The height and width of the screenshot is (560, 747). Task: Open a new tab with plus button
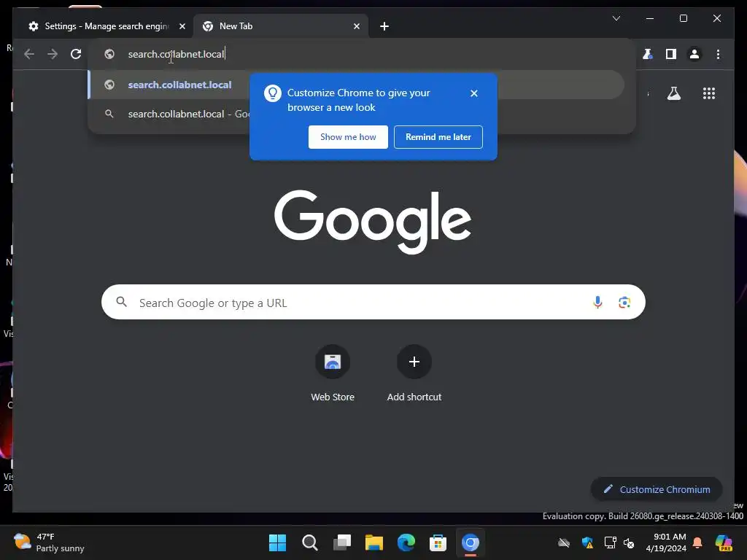click(384, 26)
